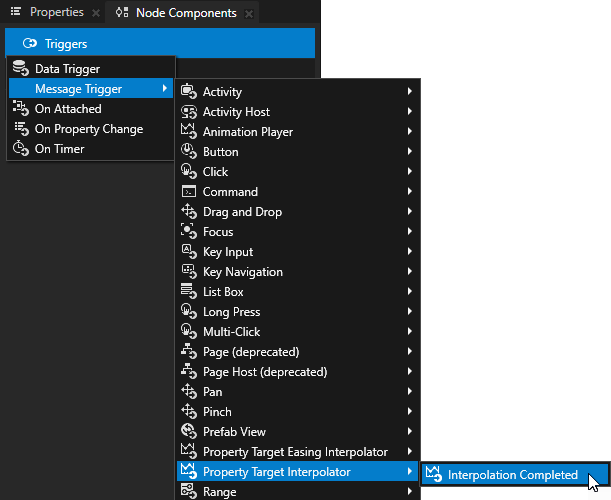
Task: Click the Data Trigger icon
Action: (20, 69)
